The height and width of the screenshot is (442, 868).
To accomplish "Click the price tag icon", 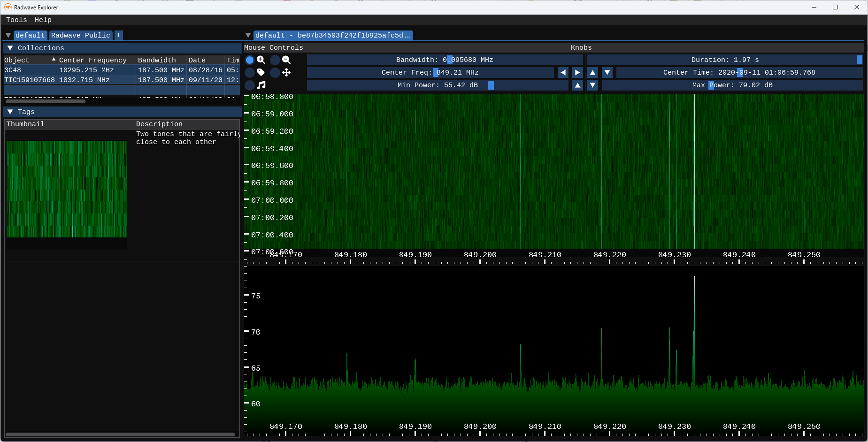I will [261, 73].
